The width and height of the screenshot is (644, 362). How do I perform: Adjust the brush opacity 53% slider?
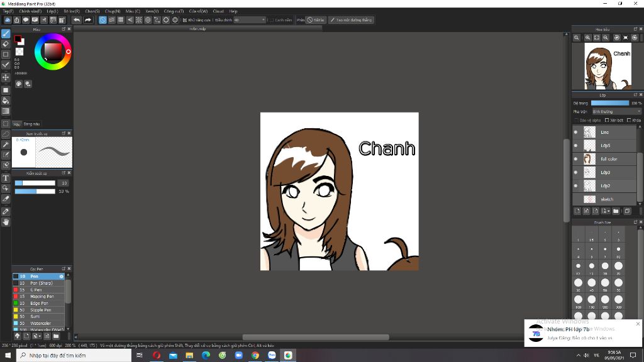point(35,191)
